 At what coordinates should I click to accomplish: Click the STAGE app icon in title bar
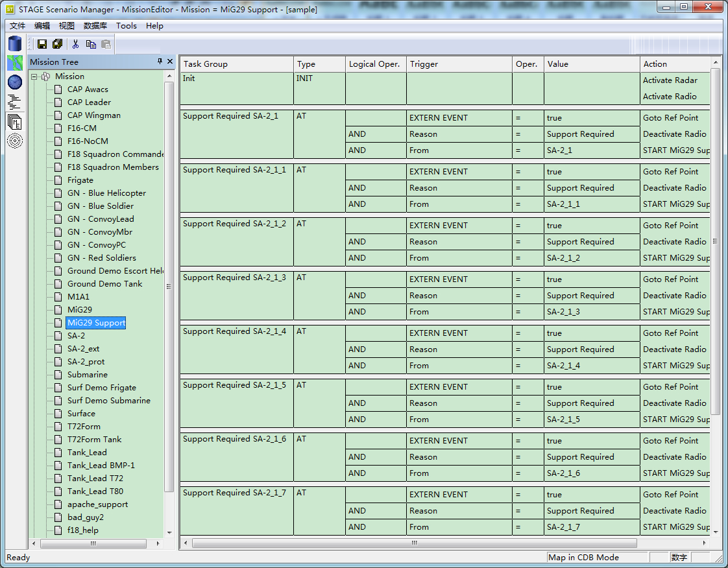click(x=10, y=9)
